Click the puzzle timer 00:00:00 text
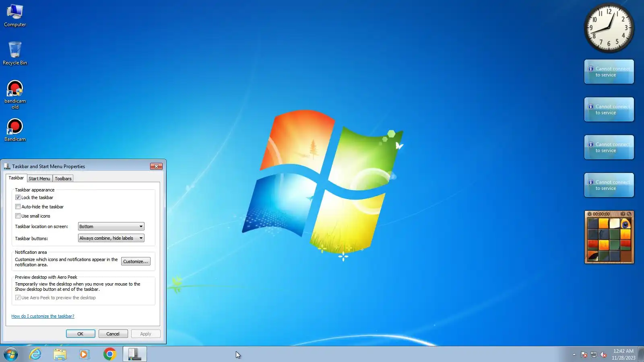Image resolution: width=644 pixels, height=362 pixels. coord(601,214)
